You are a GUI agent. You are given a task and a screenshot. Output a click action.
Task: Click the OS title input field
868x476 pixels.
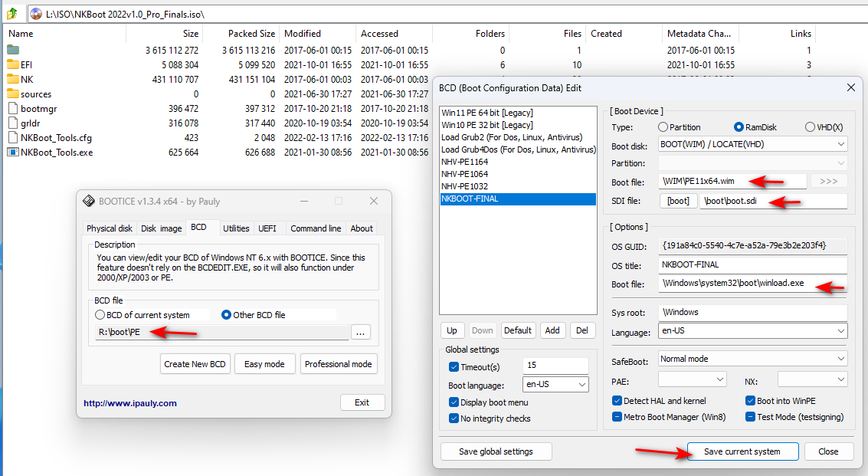pyautogui.click(x=753, y=265)
